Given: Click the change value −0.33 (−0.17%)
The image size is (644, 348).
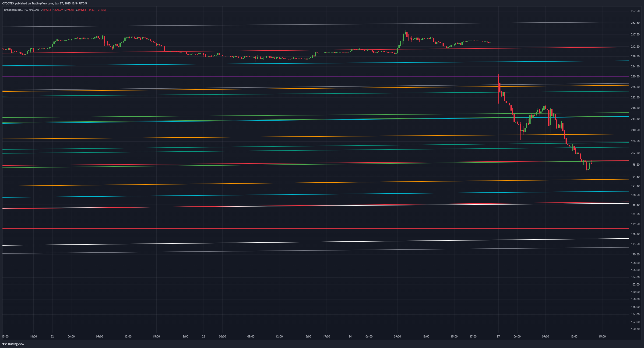Looking at the screenshot, I should [x=97, y=10].
